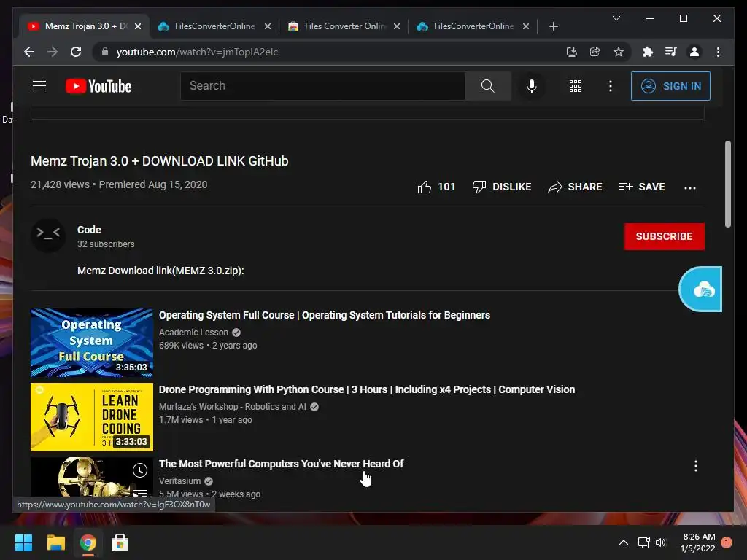The width and height of the screenshot is (747, 560).
Task: Click the page vertical scrollbar thumb
Action: click(727, 184)
